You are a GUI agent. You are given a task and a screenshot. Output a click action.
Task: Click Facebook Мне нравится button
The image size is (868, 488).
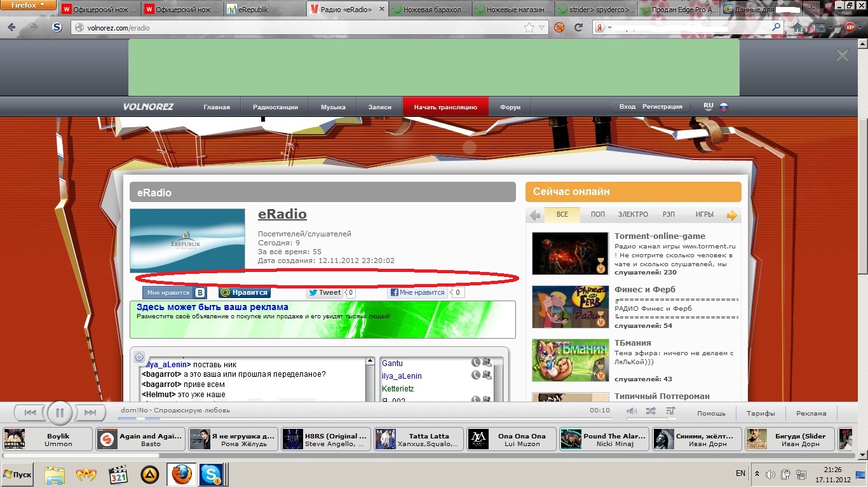tap(417, 293)
